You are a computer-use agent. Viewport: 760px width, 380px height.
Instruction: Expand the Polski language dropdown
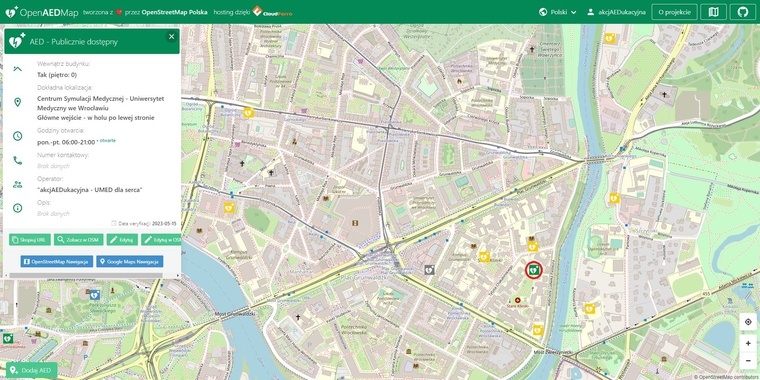point(558,12)
